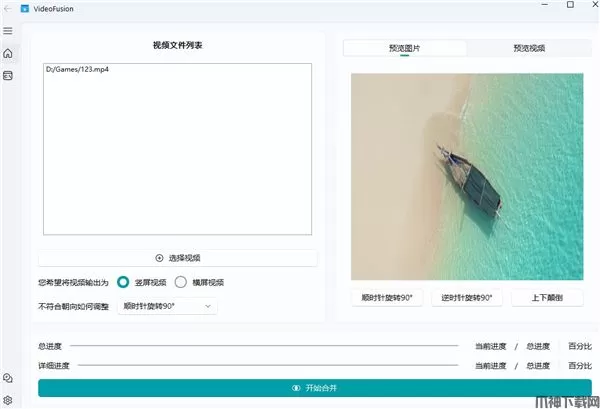Switch to the 预览图片 tab
This screenshot has width=600, height=409.
coord(404,48)
